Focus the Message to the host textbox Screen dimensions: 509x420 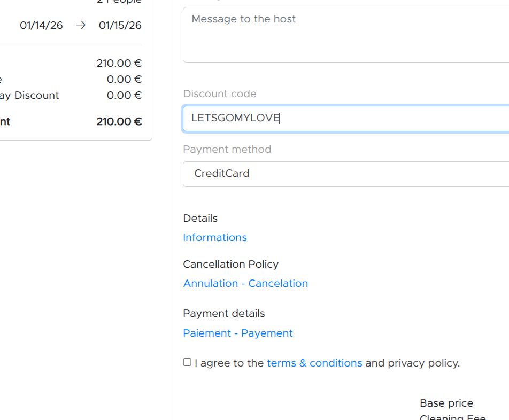click(x=345, y=35)
